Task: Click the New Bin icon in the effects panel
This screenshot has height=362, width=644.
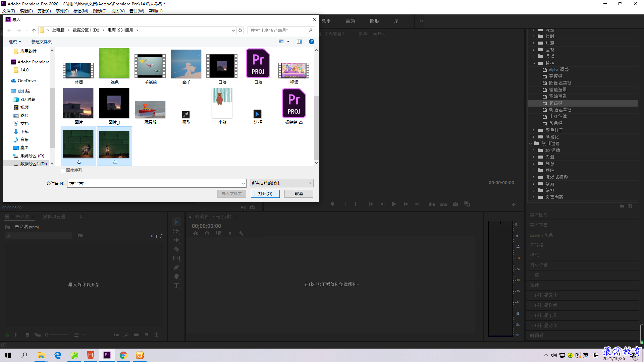Action: 622,206
